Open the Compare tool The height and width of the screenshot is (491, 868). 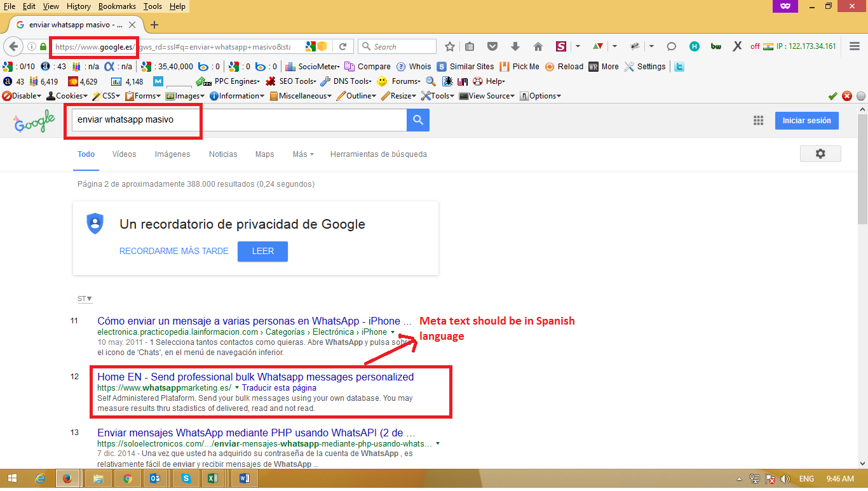368,67
